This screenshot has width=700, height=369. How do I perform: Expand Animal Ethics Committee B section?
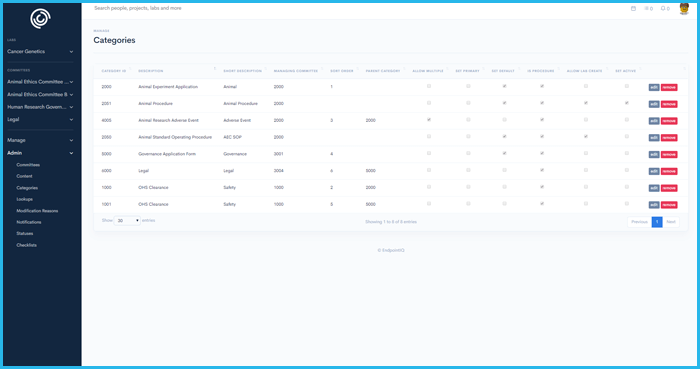[40, 95]
